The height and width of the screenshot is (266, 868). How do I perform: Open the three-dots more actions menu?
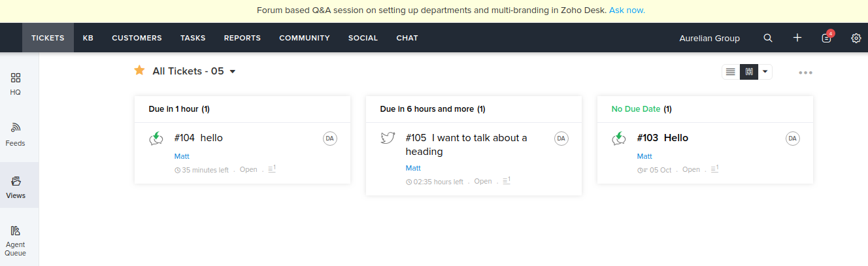(x=805, y=73)
